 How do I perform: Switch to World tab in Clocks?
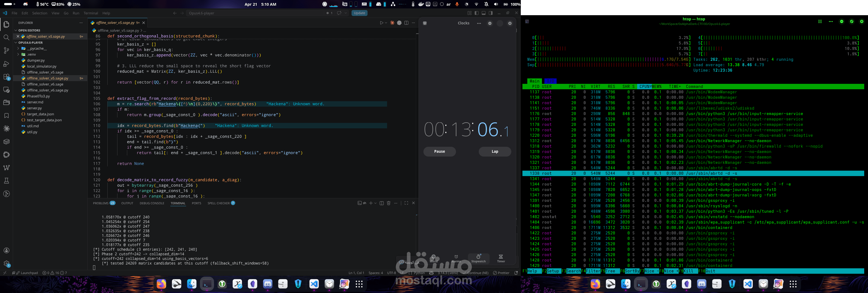(x=434, y=259)
